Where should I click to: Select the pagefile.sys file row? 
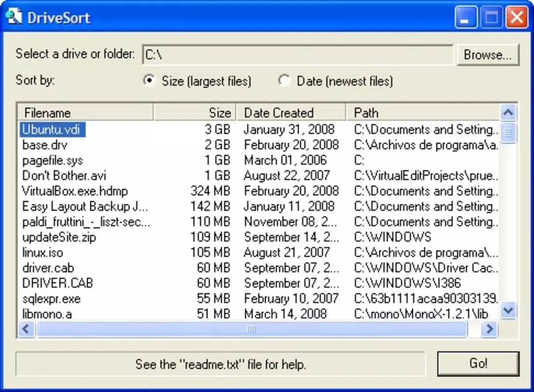(258, 160)
